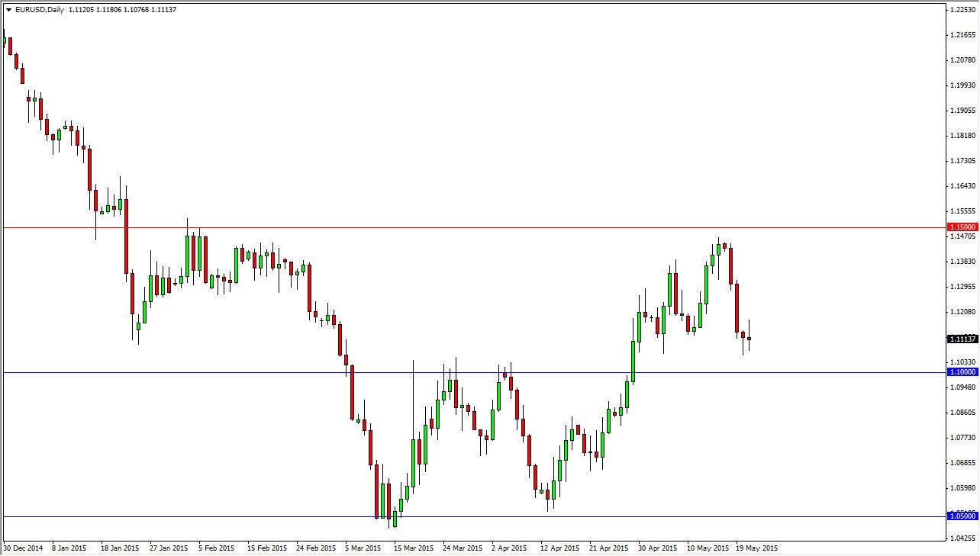Click the 10 May 2015 date label
Image resolution: width=980 pixels, height=556 pixels.
708,548
